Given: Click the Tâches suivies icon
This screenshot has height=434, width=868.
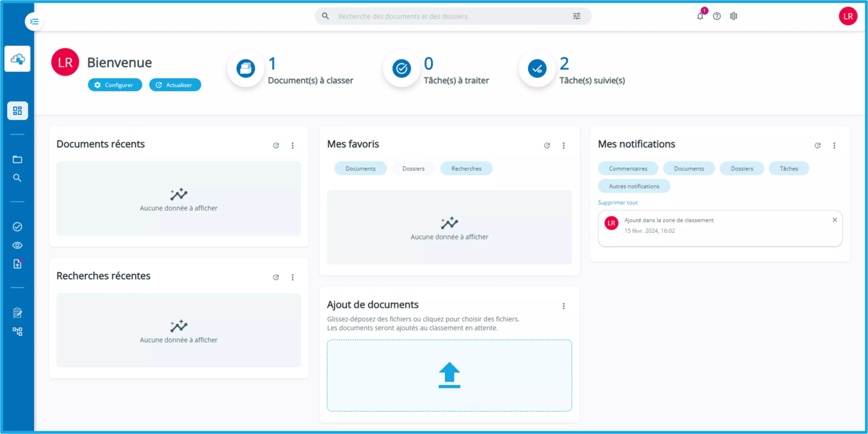Looking at the screenshot, I should (537, 68).
